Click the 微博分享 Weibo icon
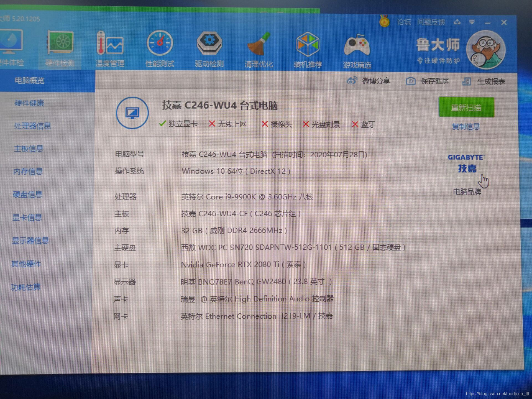The image size is (532, 399). tap(352, 81)
